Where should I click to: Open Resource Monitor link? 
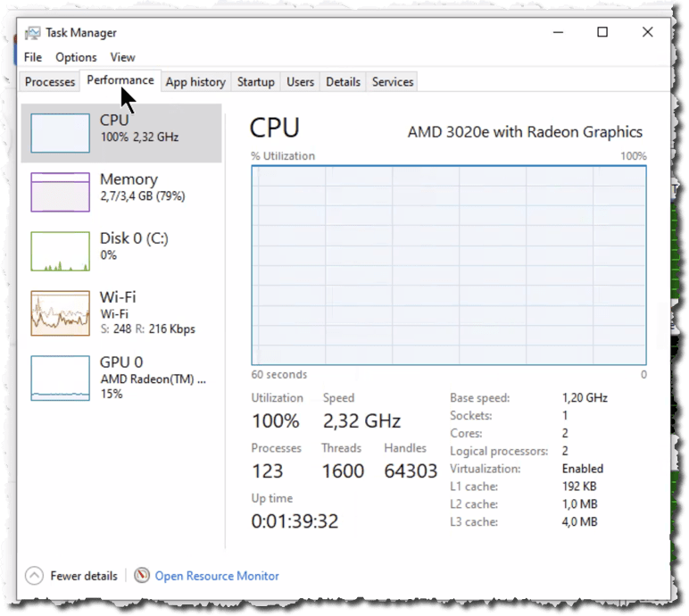tap(217, 576)
